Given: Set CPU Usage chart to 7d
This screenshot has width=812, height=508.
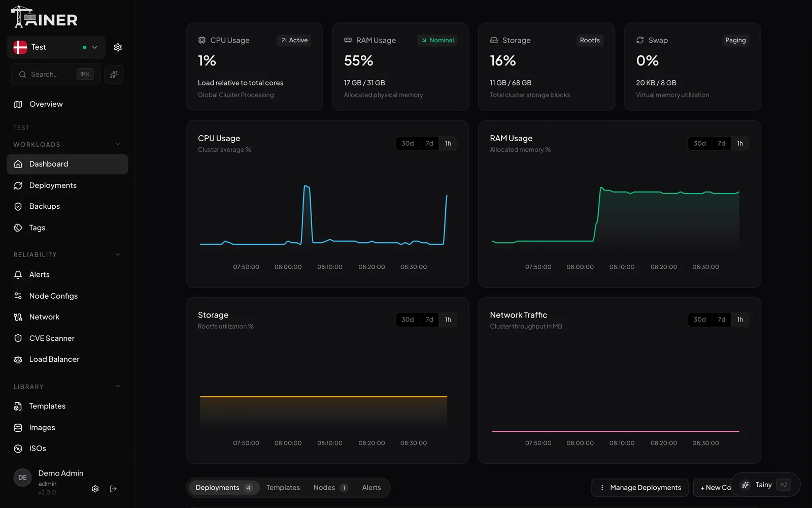Looking at the screenshot, I should 429,143.
